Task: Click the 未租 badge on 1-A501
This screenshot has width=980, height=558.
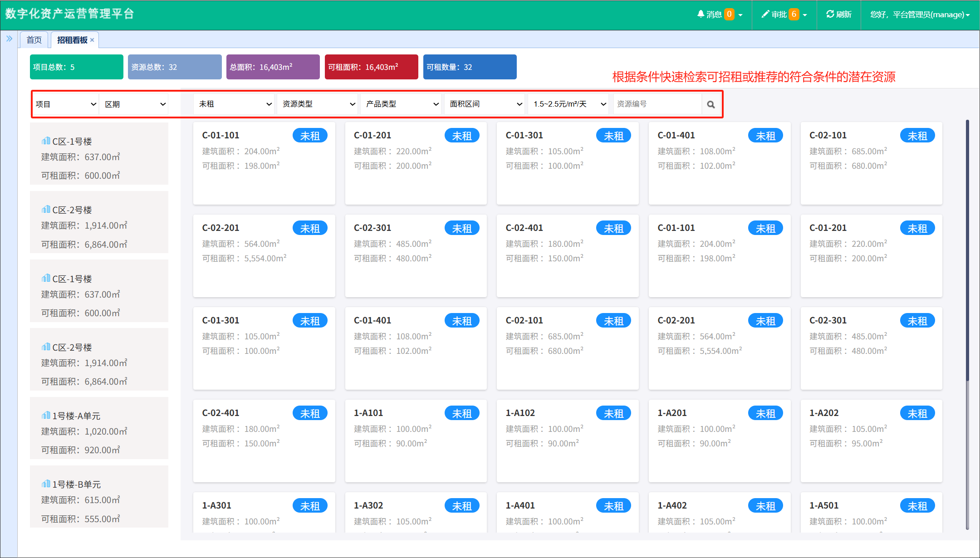Action: click(x=917, y=506)
